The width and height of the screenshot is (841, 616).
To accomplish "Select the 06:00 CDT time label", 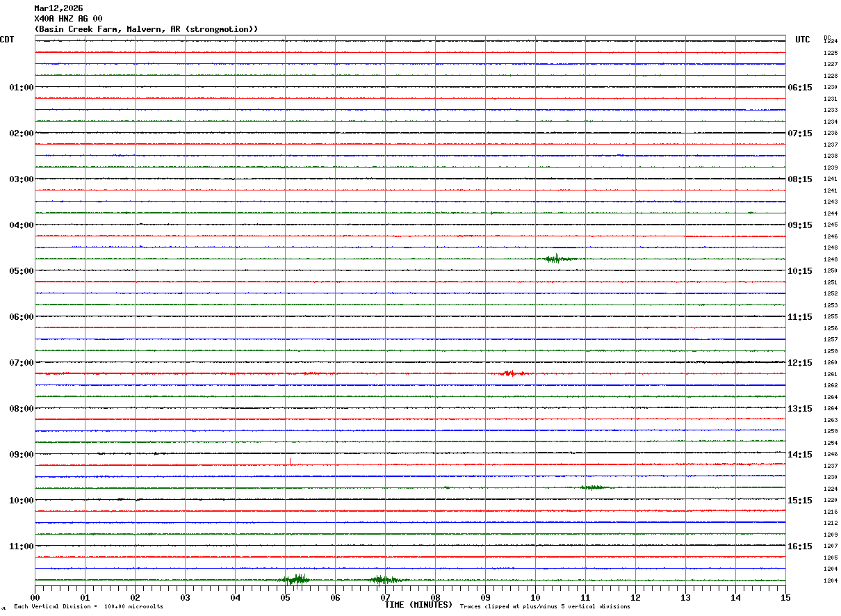I will [22, 317].
